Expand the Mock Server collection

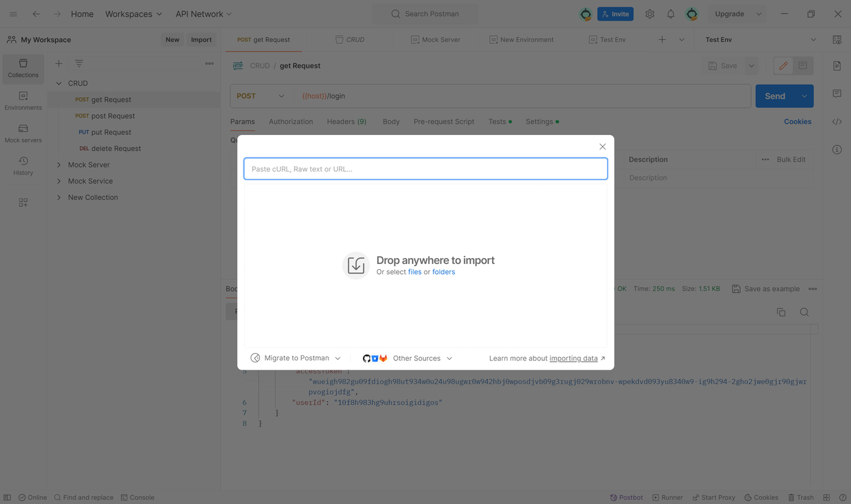point(59,165)
